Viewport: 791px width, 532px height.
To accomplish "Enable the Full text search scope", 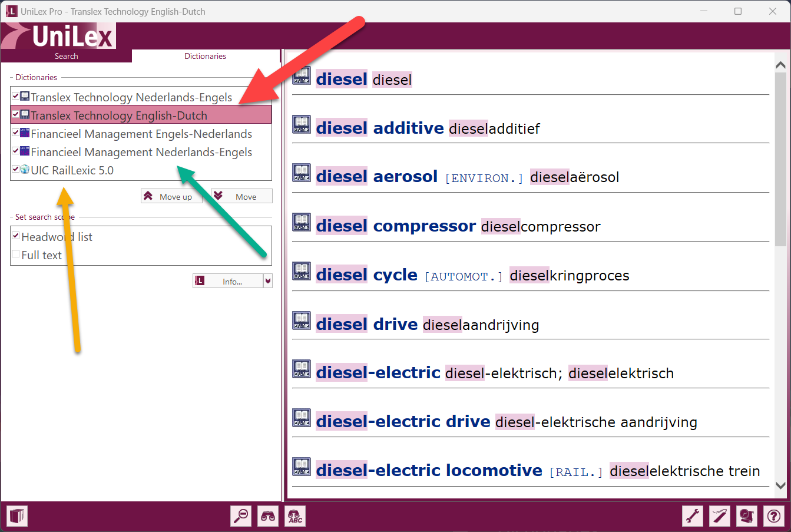I will (16, 254).
